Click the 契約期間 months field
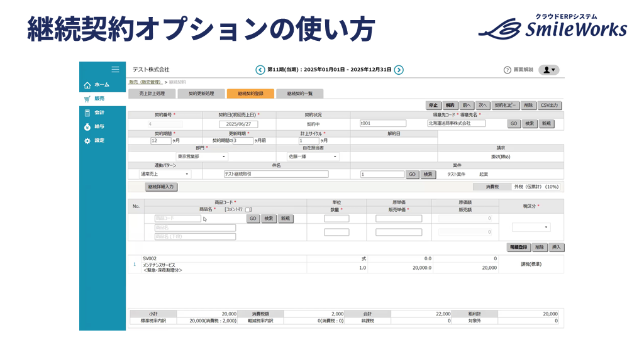644x362 pixels. pyautogui.click(x=160, y=140)
